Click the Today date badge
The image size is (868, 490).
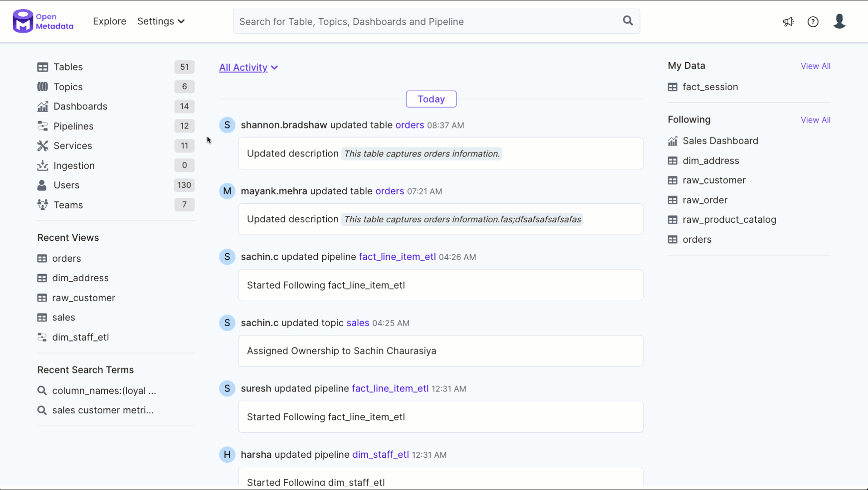[x=431, y=99]
